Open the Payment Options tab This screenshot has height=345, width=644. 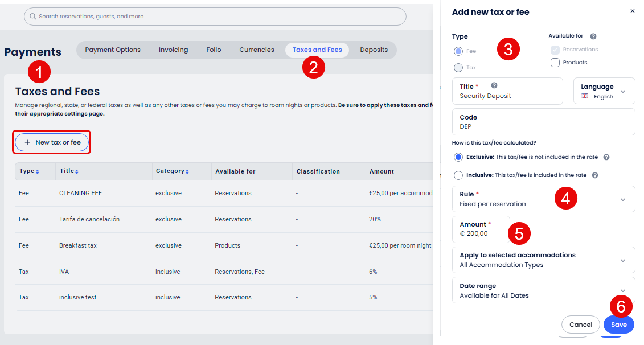[113, 50]
